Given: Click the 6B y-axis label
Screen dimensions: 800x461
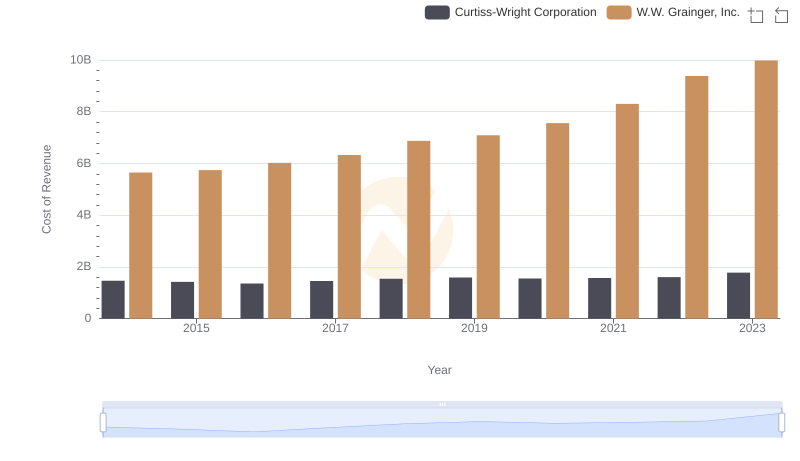Looking at the screenshot, I should 84,163.
